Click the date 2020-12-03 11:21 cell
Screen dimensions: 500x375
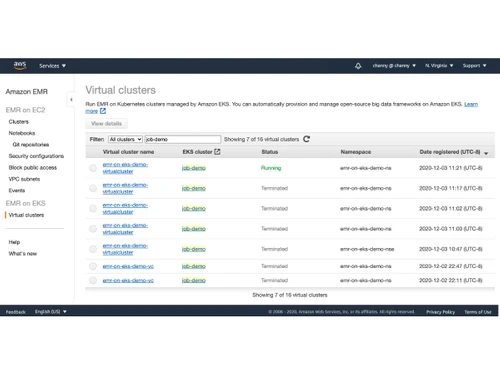pyautogui.click(x=451, y=168)
